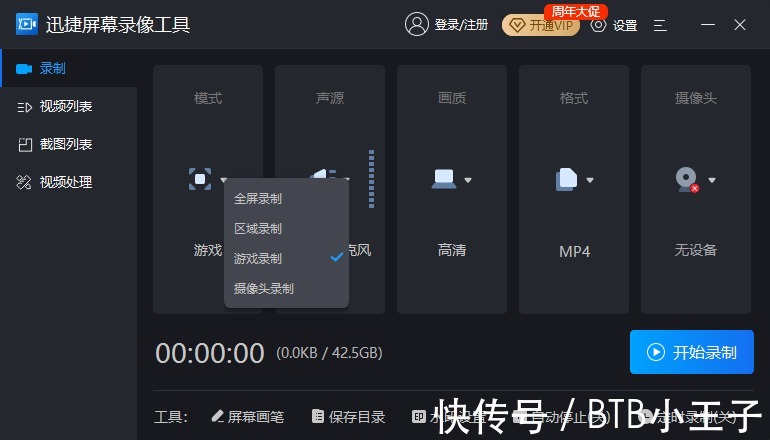Click the 迅捷屏幕录像工具 app logo

[27, 24]
